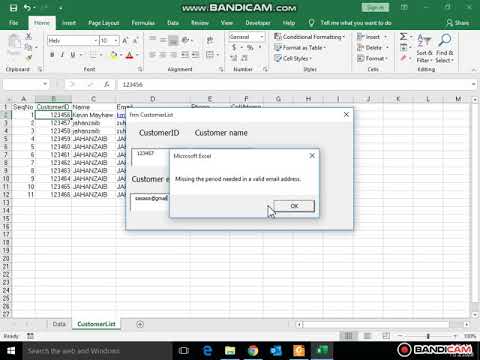Screen dimensions: 480x360
Task: Open the font color dropdown arrow
Action: (x=137, y=55)
